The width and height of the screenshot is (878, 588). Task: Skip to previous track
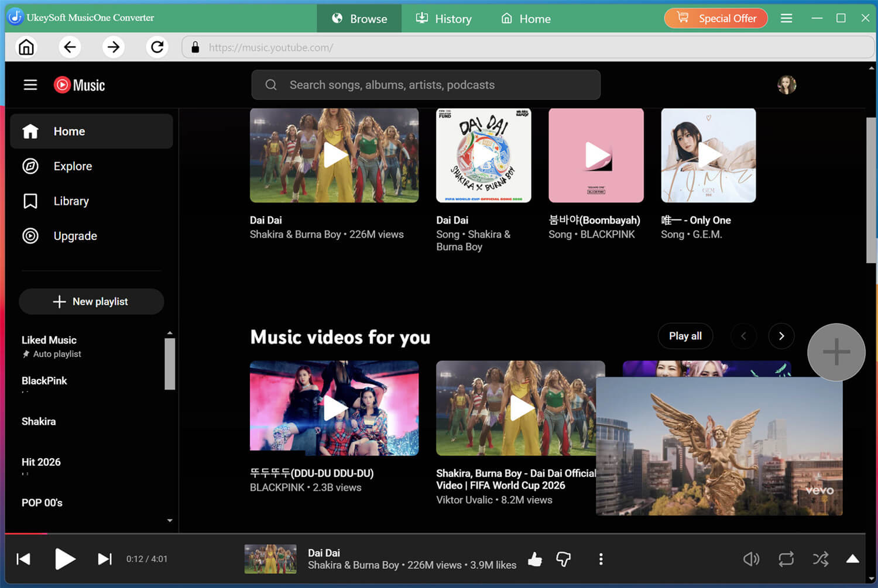pos(23,559)
